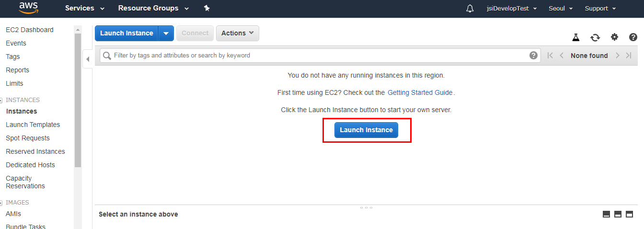
Task: Open the Actions dropdown
Action: (x=238, y=33)
